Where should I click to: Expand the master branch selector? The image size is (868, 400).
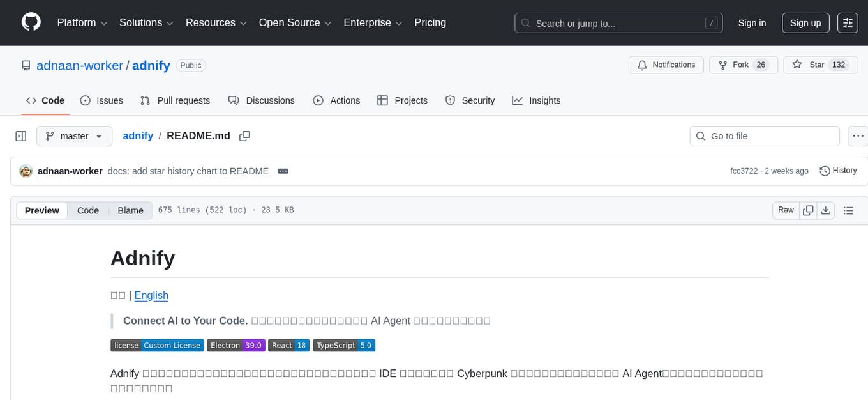(74, 136)
